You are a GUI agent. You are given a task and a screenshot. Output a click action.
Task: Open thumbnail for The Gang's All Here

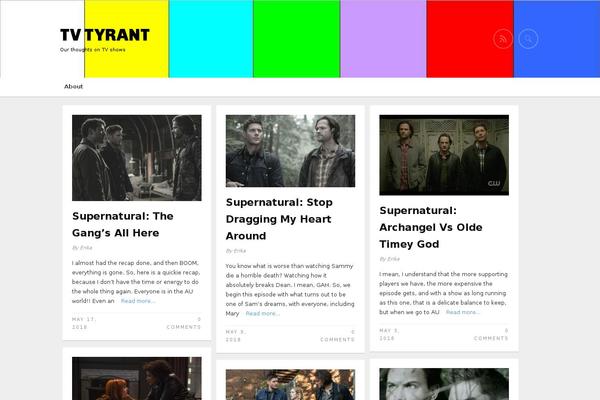click(x=137, y=158)
